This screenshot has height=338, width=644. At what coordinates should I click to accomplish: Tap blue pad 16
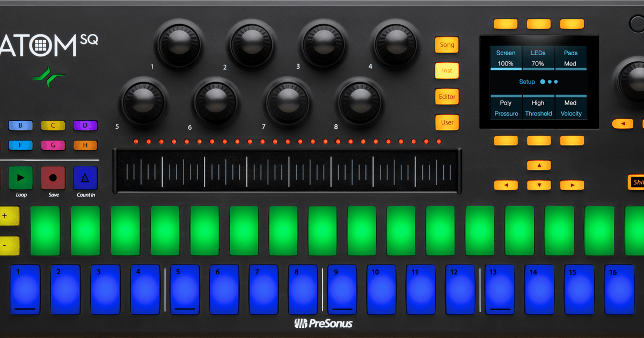(619, 289)
